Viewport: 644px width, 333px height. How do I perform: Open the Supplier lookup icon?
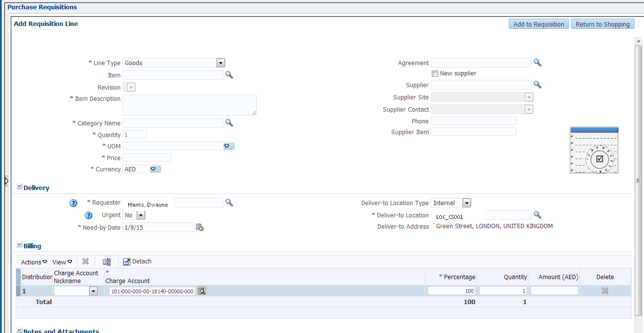(x=537, y=84)
